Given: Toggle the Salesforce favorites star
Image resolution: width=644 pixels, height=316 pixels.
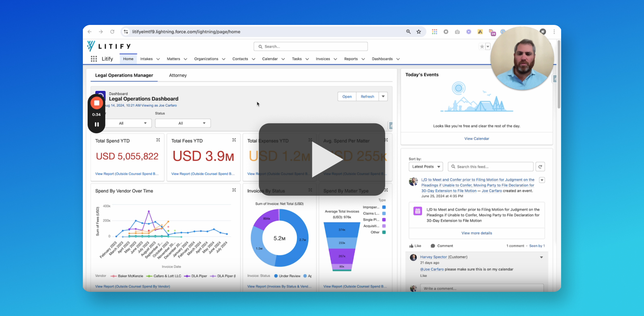Looking at the screenshot, I should point(482,47).
